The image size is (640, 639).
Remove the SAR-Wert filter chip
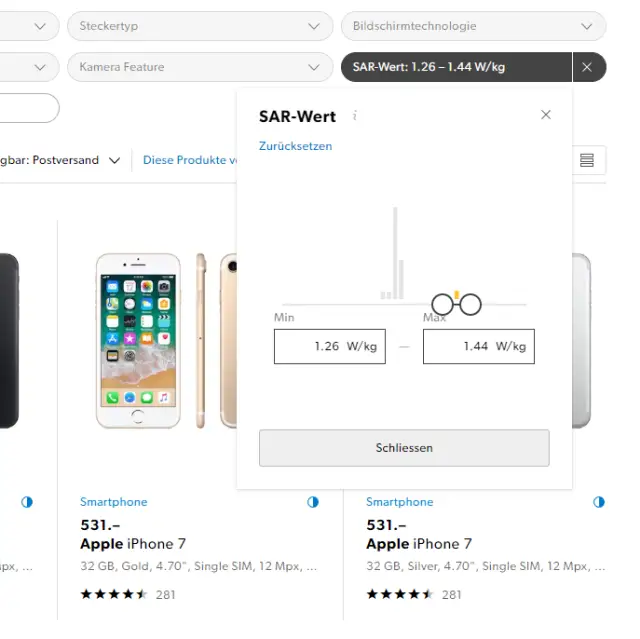pos(587,67)
